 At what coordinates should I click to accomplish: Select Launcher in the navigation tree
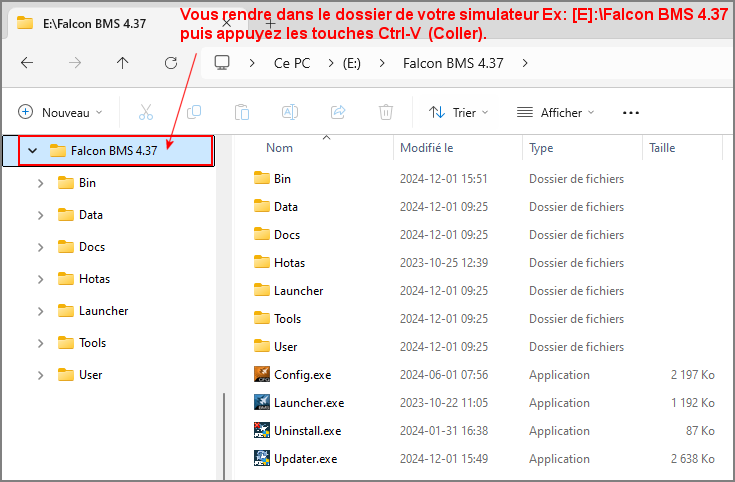[x=104, y=311]
